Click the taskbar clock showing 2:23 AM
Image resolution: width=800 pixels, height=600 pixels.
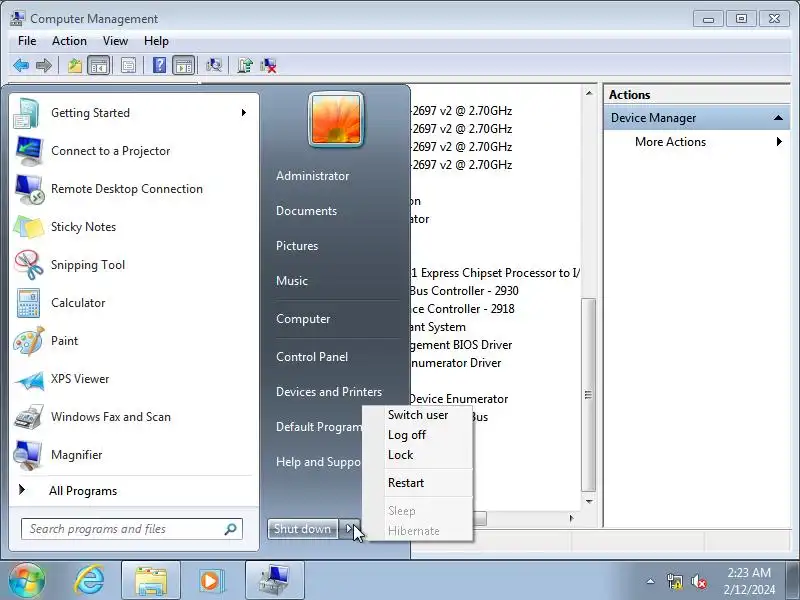(x=749, y=581)
